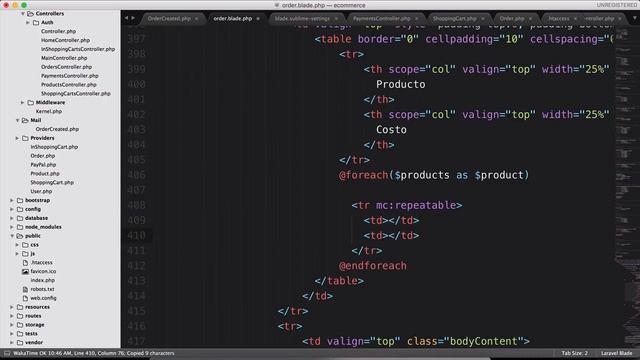The width and height of the screenshot is (640, 360).
Task: Click the robots.txt file icon
Action: (x=25, y=289)
